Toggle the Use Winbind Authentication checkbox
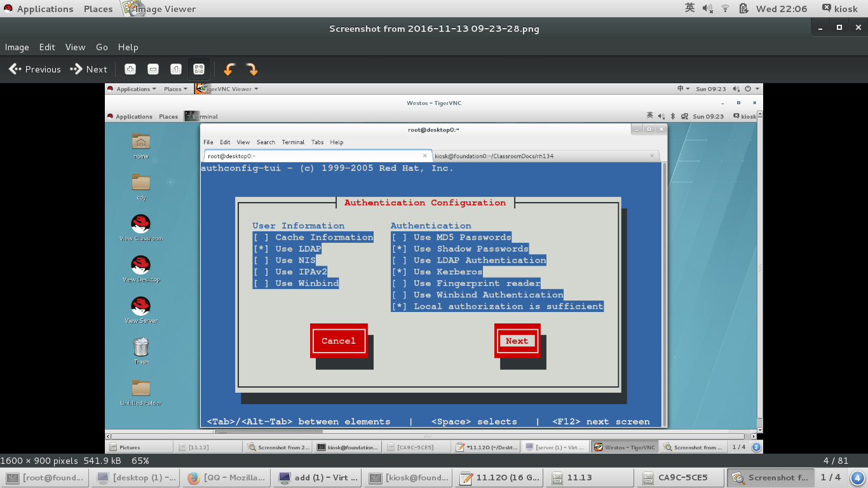868x488 pixels. click(399, 294)
